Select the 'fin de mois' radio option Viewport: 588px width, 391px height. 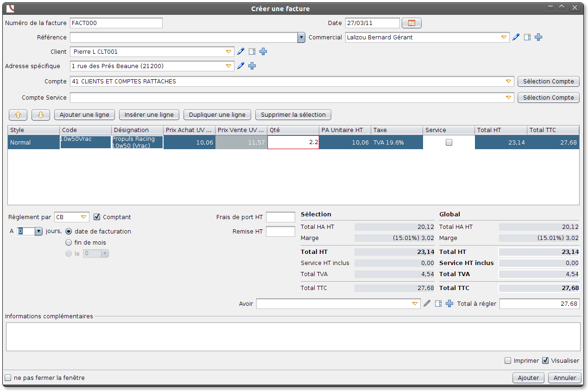tap(69, 242)
